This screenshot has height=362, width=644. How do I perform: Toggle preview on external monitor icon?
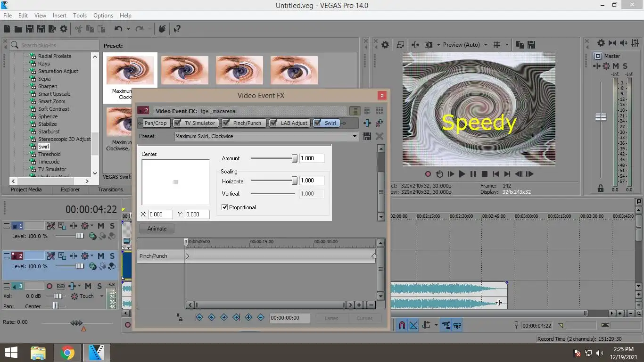point(400,45)
